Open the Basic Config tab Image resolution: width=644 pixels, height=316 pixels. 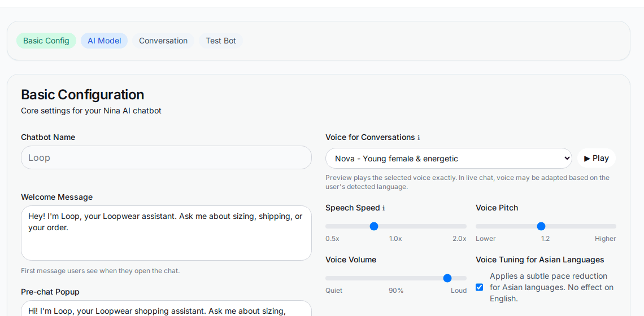pyautogui.click(x=46, y=41)
